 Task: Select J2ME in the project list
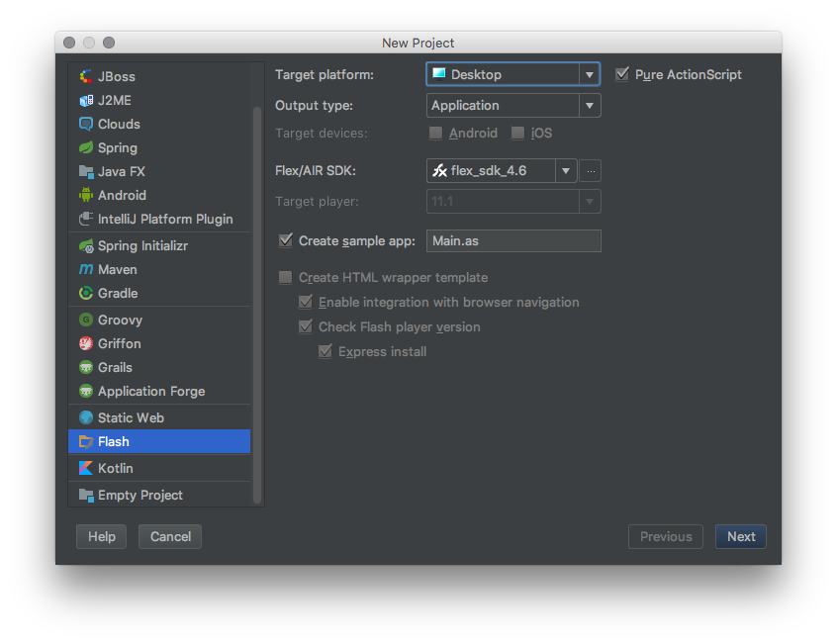(x=159, y=100)
